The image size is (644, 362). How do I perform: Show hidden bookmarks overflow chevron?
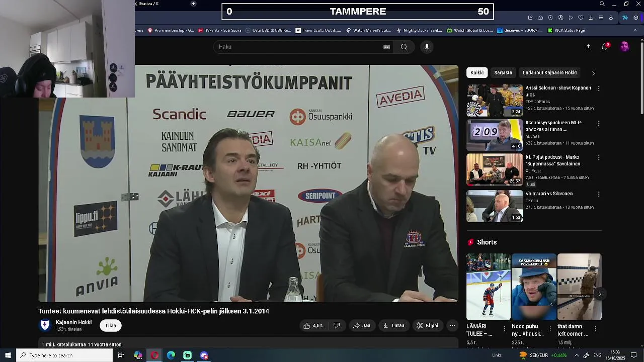coord(635,30)
